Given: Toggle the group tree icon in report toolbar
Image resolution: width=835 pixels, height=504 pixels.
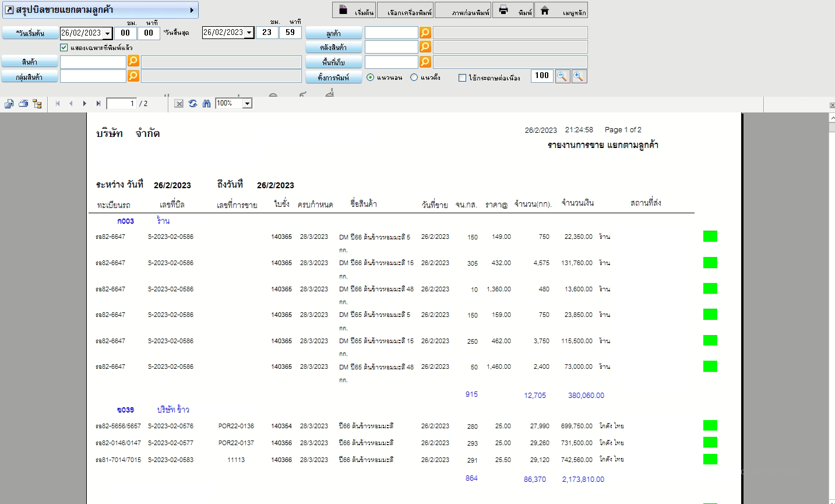Looking at the screenshot, I should tap(37, 104).
